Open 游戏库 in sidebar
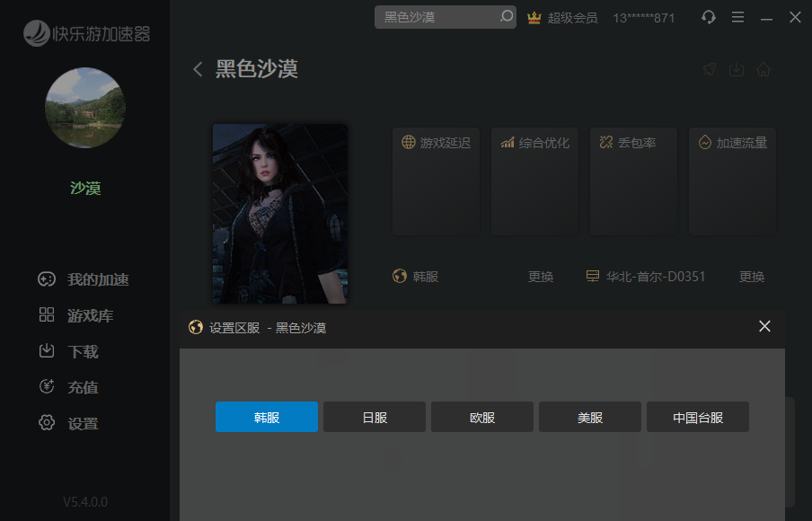Image resolution: width=812 pixels, height=521 pixels. tap(76, 315)
